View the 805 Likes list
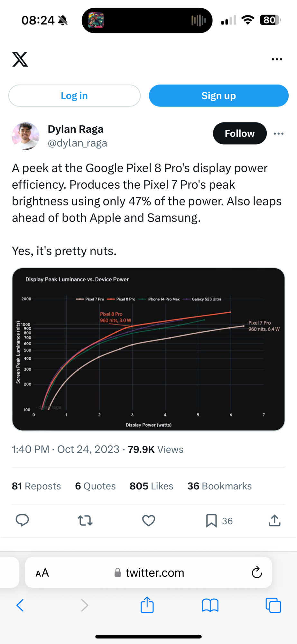Image resolution: width=297 pixels, height=644 pixels. click(x=151, y=486)
